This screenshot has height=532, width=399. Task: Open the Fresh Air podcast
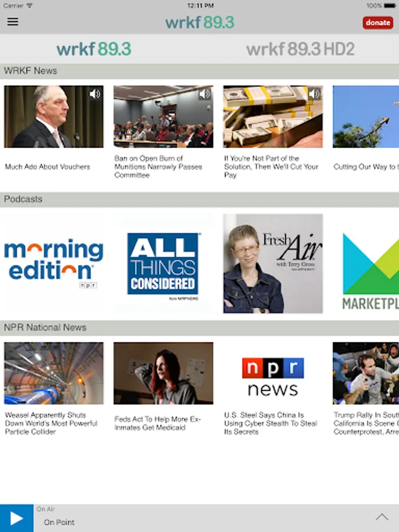click(273, 263)
